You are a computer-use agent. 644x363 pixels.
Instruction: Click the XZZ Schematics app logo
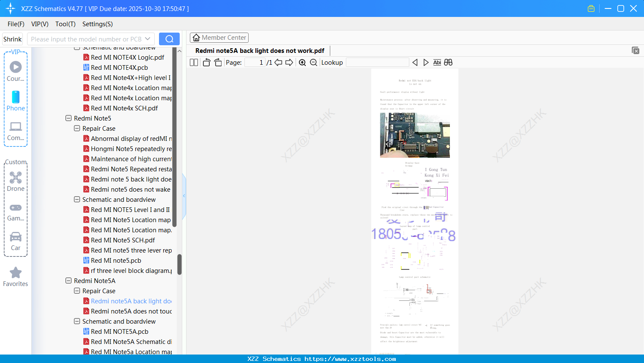tap(11, 8)
